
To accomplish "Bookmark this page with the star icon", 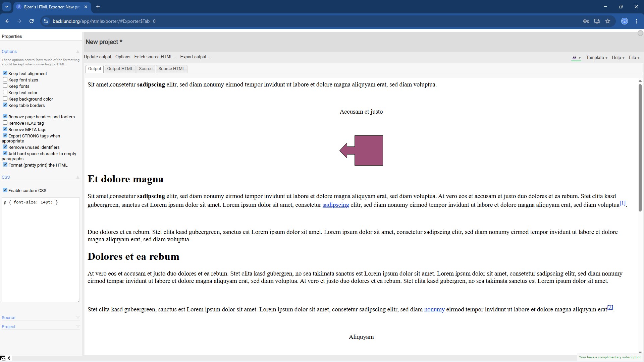I will point(608,21).
